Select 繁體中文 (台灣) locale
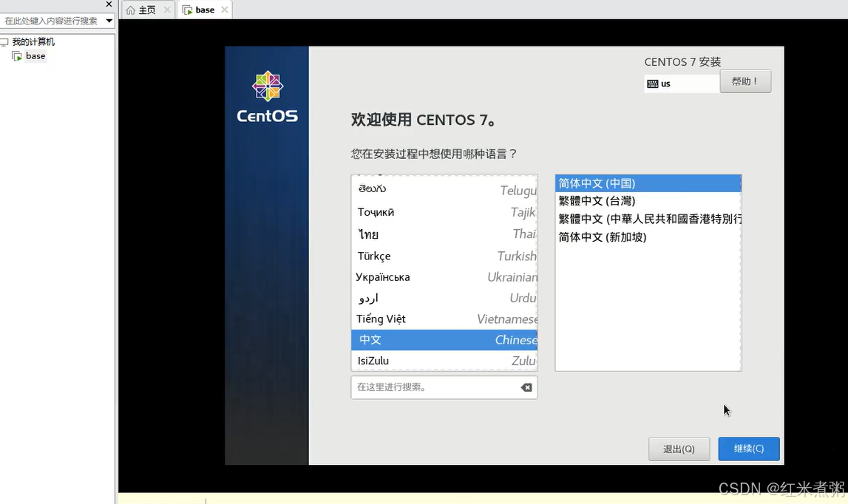The width and height of the screenshot is (848, 504). (x=648, y=201)
